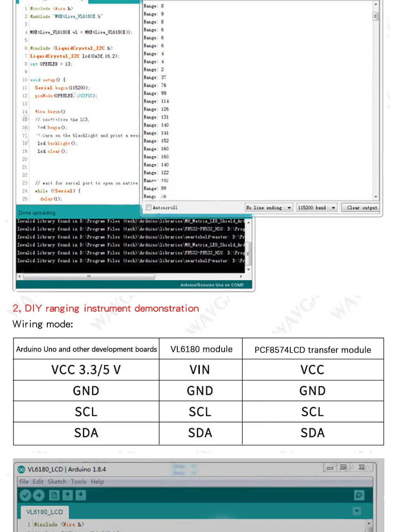Click the console scroll-right arrow
The image size is (394, 532).
tap(241, 277)
